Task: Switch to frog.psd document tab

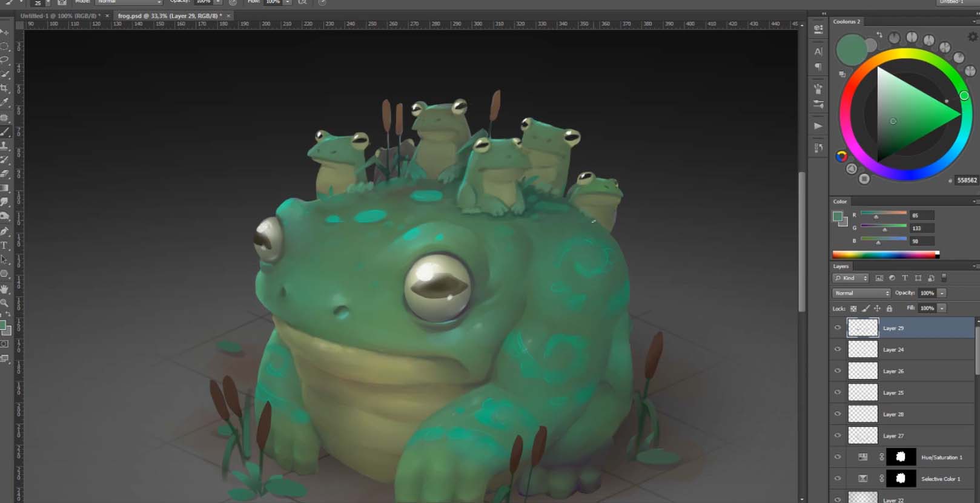Action: (x=170, y=16)
